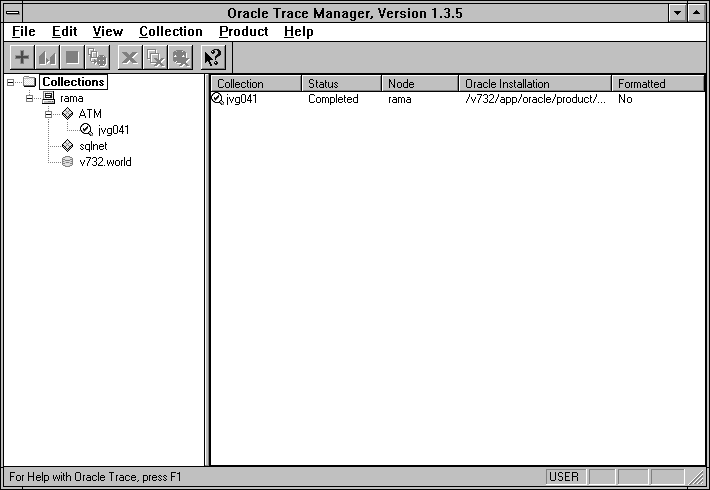This screenshot has height=490, width=710.
Task: Select jvg041 collection under ATM in the tree
Action: click(113, 130)
